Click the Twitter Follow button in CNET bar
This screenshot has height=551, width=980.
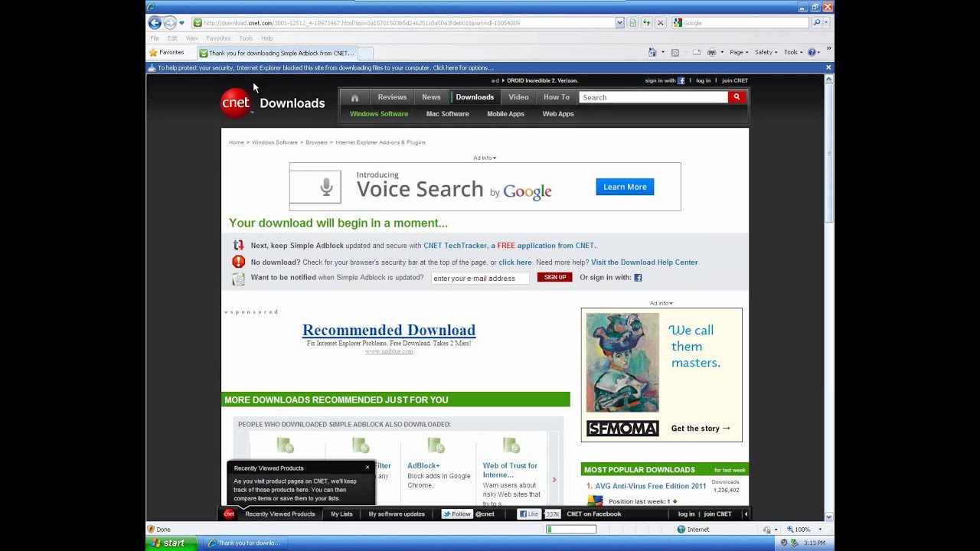457,514
